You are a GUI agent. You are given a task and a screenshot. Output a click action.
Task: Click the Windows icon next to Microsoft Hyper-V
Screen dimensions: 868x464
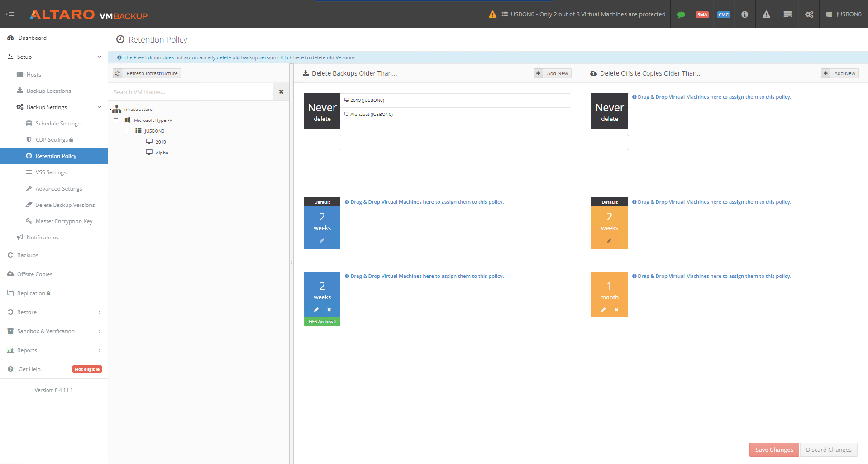128,120
